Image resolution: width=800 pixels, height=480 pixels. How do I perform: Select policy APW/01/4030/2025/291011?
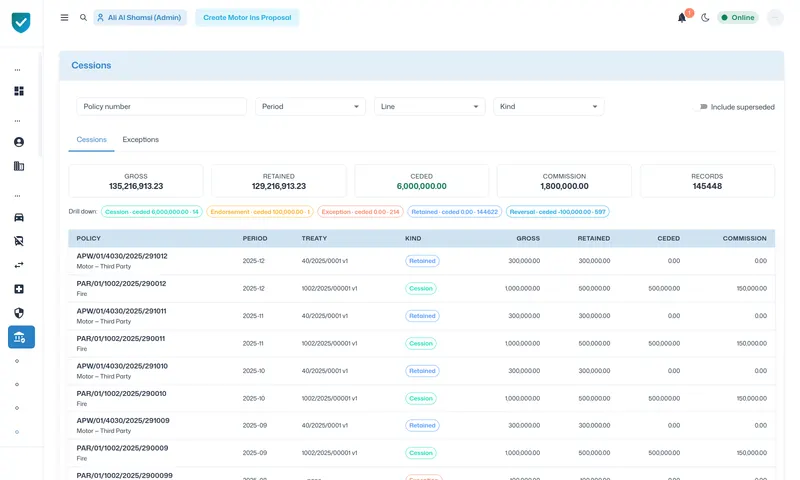pyautogui.click(x=121, y=311)
